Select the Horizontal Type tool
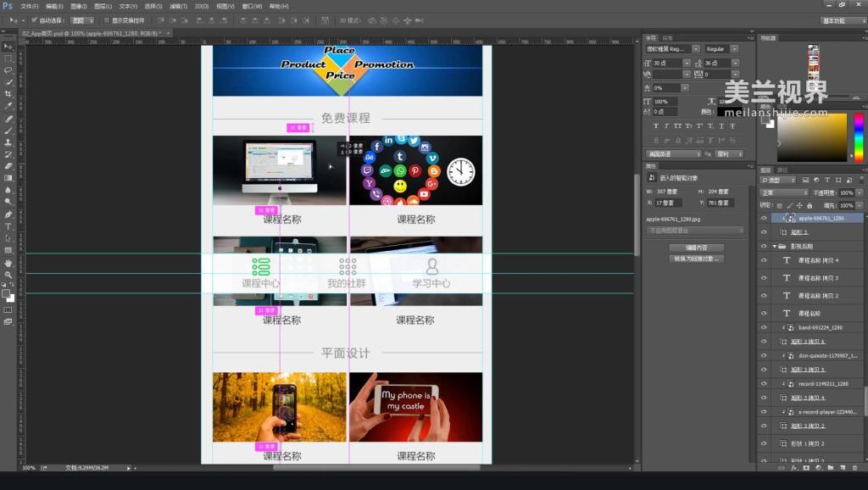This screenshot has height=490, width=868. [x=8, y=226]
